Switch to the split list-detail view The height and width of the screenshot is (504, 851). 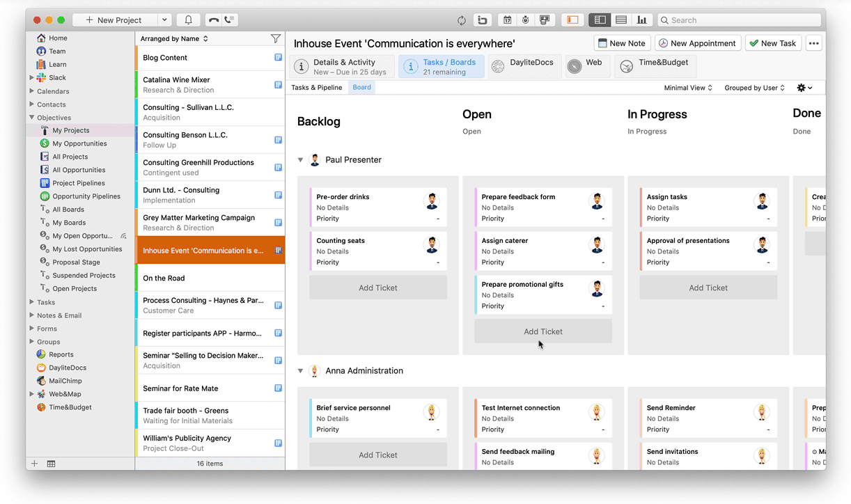click(600, 20)
